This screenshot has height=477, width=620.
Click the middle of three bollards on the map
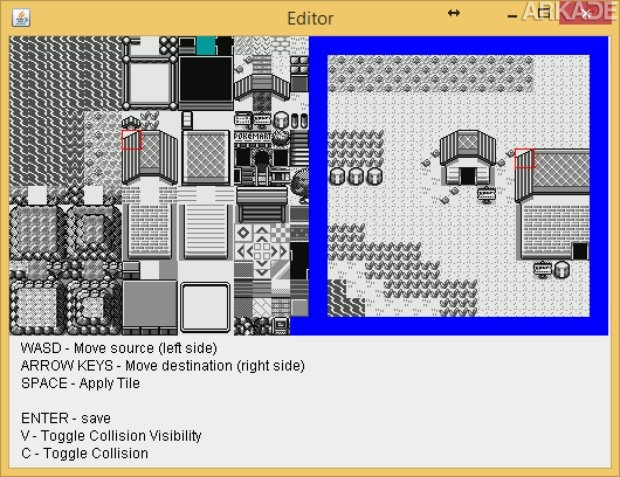pos(356,176)
